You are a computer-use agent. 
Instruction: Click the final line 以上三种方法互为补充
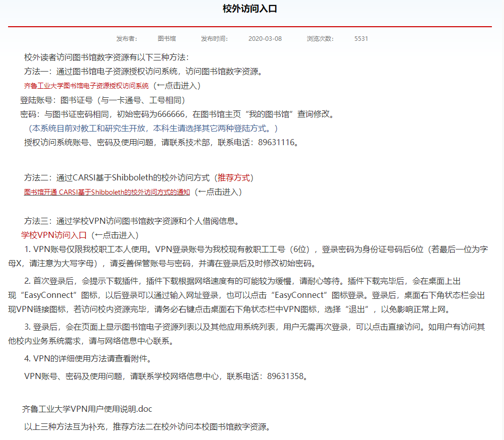(147, 427)
